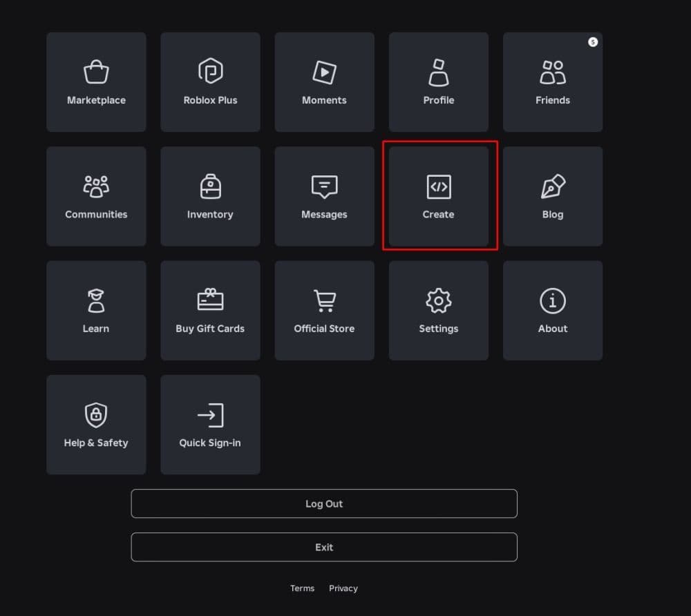Open the Blog pen tile
The height and width of the screenshot is (616, 691).
[553, 196]
